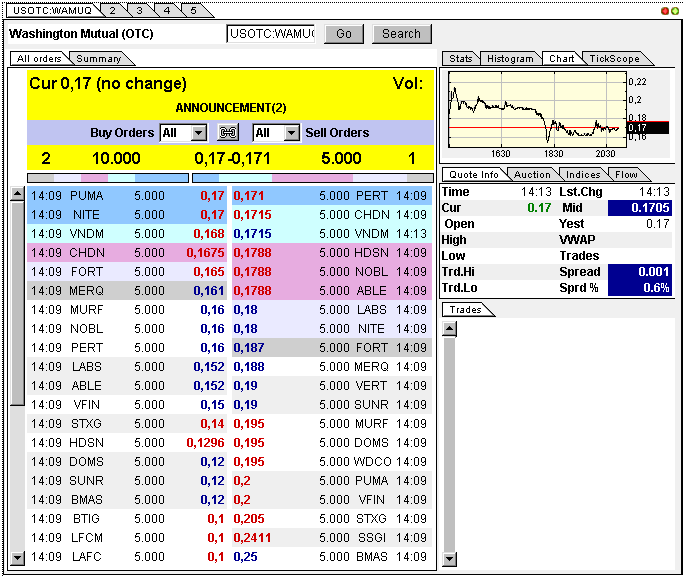Switch to workspace tab 5
This screenshot has width=683, height=577.
(x=194, y=10)
